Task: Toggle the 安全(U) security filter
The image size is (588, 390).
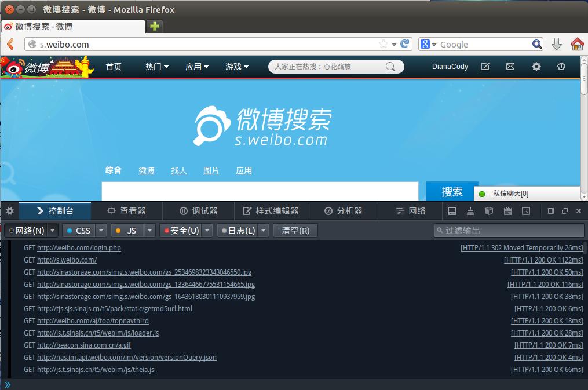Action: (x=180, y=231)
